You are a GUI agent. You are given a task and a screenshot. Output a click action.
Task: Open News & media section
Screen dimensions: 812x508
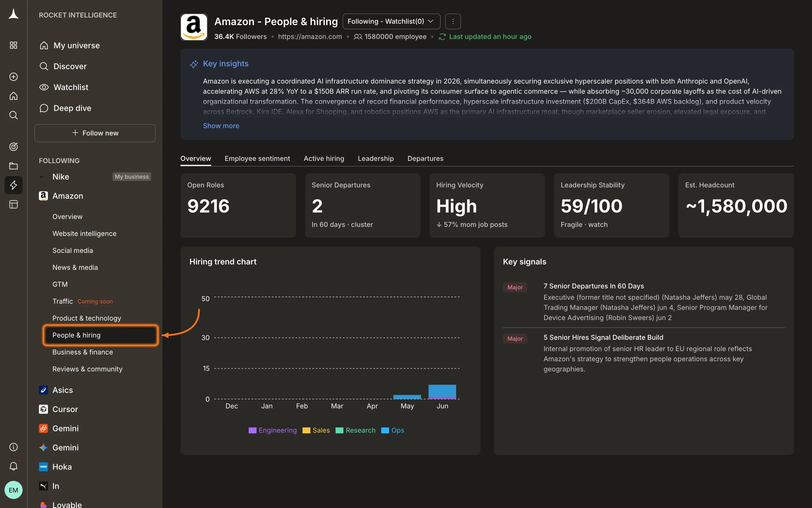click(x=75, y=268)
